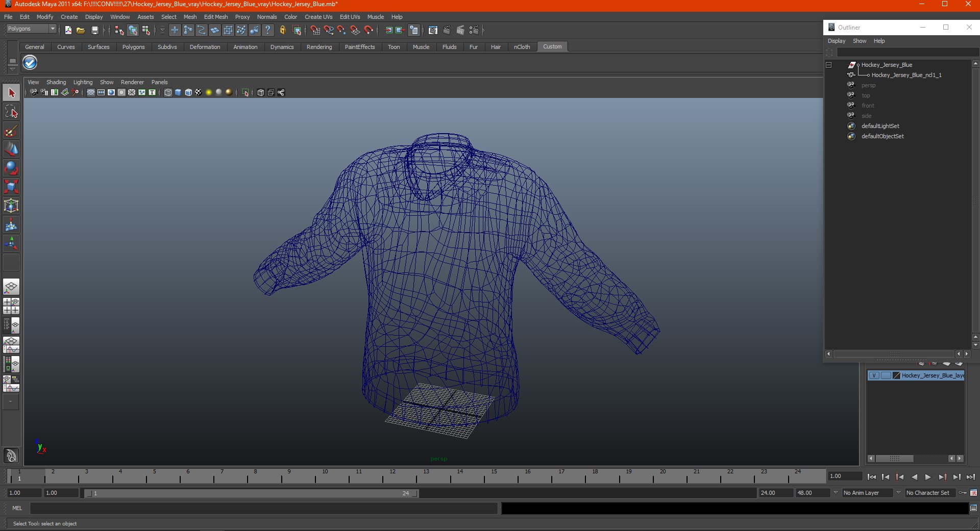Click the viewport select camera icon

(x=33, y=92)
